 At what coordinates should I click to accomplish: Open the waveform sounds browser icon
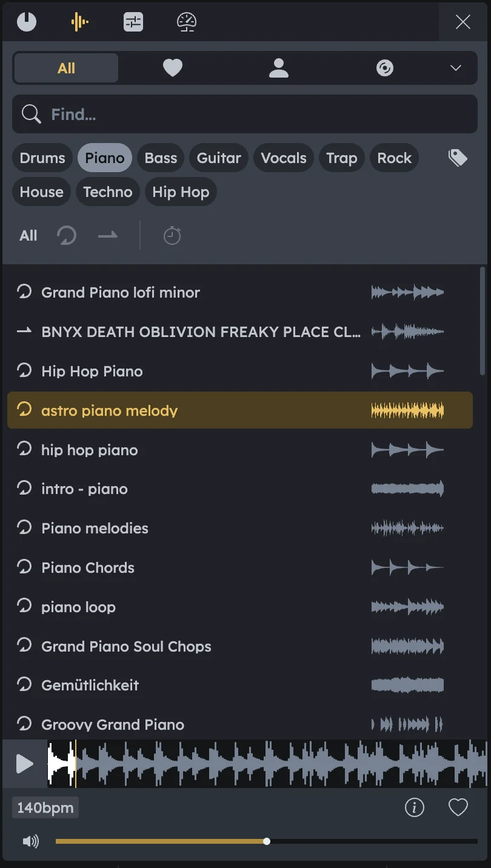79,22
